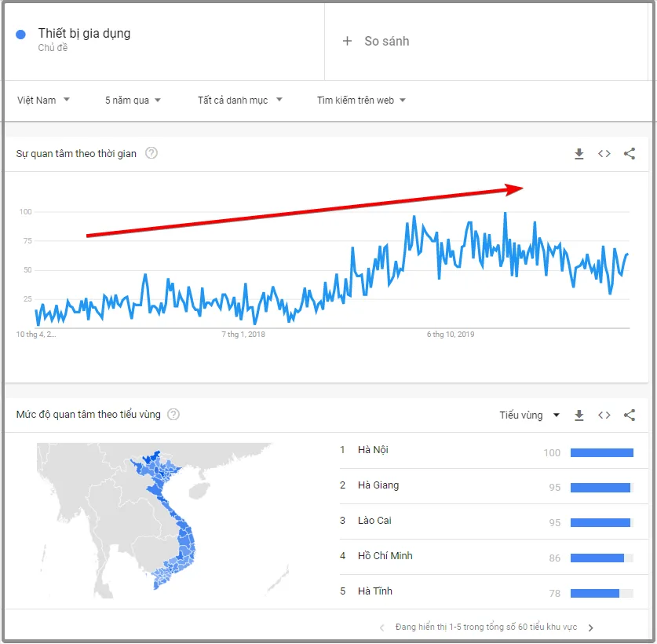The width and height of the screenshot is (657, 644).
Task: Download the subregion interest data
Action: pyautogui.click(x=579, y=415)
